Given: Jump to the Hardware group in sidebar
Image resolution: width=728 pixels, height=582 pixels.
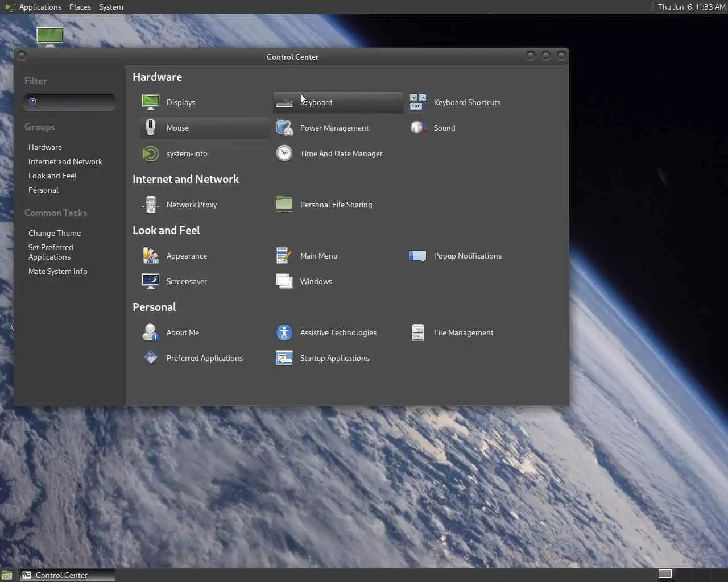Looking at the screenshot, I should 45,147.
